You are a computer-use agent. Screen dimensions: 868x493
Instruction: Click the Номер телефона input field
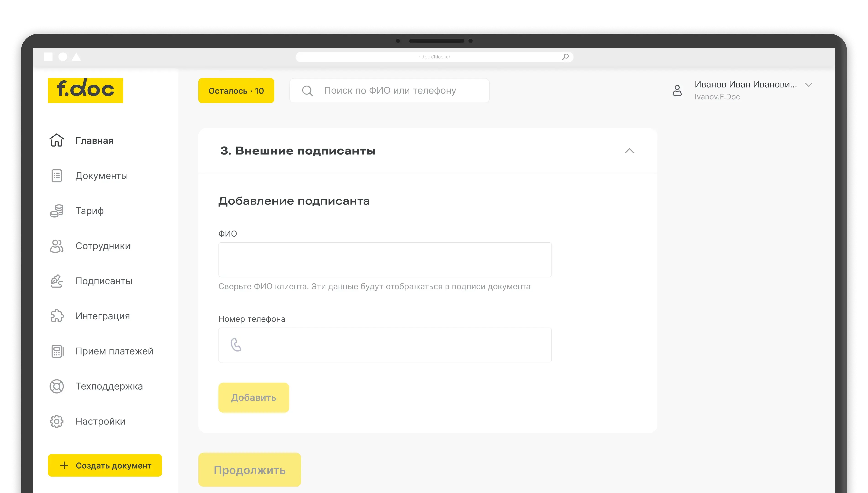coord(393,345)
